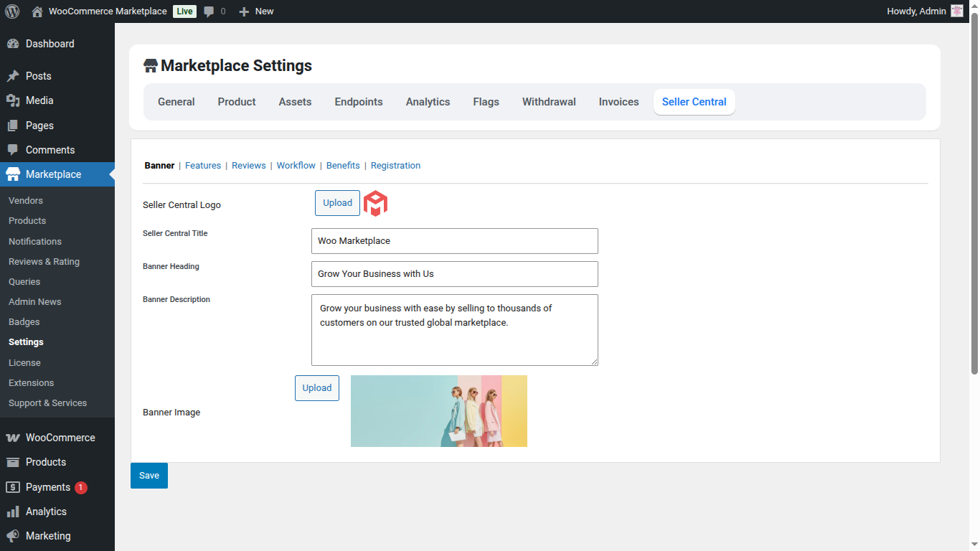Click the page's vertical scrollbar
Screen dimensions: 980x551
(x=974, y=194)
